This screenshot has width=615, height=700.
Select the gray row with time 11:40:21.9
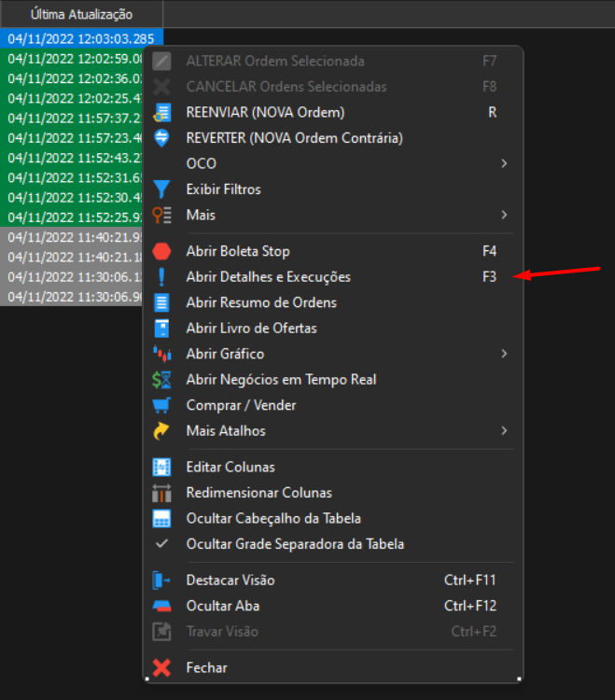click(x=72, y=237)
